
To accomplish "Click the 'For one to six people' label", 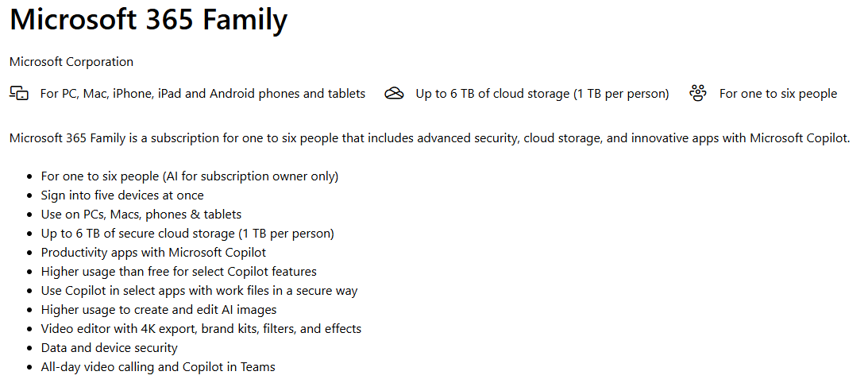I will [777, 93].
